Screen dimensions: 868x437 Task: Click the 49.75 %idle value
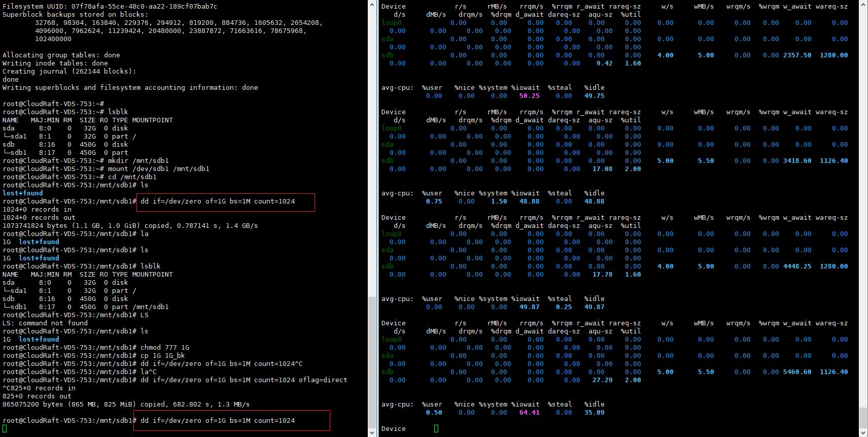[x=595, y=96]
